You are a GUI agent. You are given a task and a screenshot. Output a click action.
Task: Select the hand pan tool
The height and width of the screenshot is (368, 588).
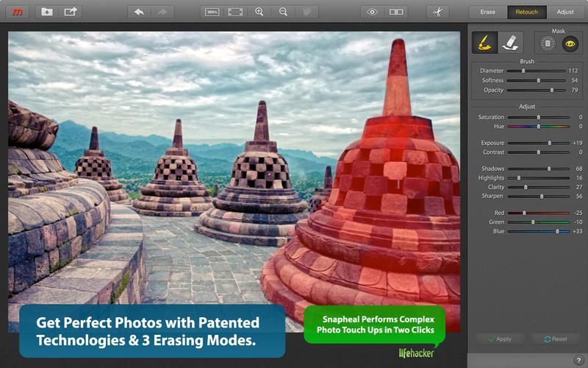coord(306,12)
